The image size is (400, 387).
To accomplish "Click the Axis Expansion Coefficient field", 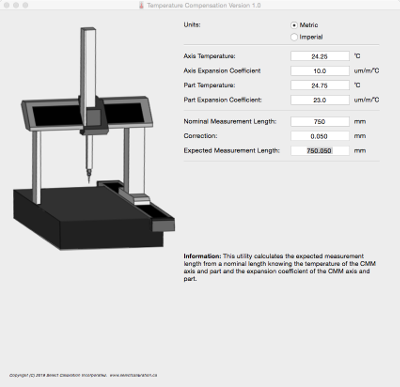I will pos(320,71).
